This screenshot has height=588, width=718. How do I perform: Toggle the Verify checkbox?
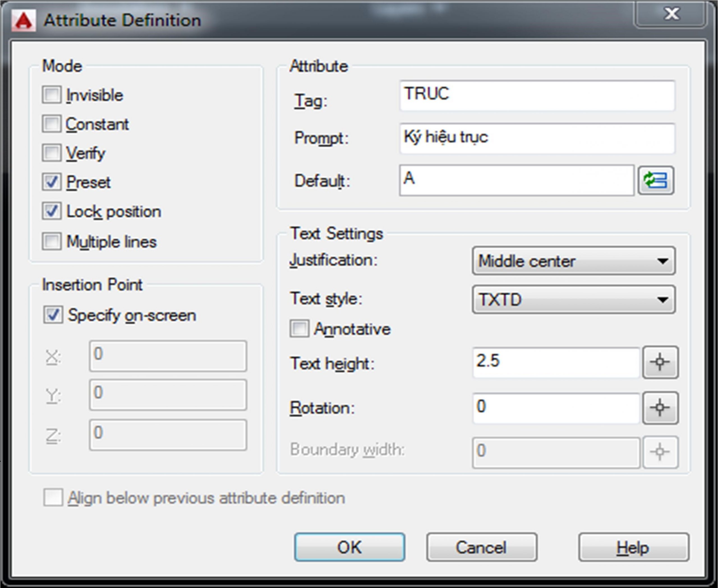(x=52, y=153)
